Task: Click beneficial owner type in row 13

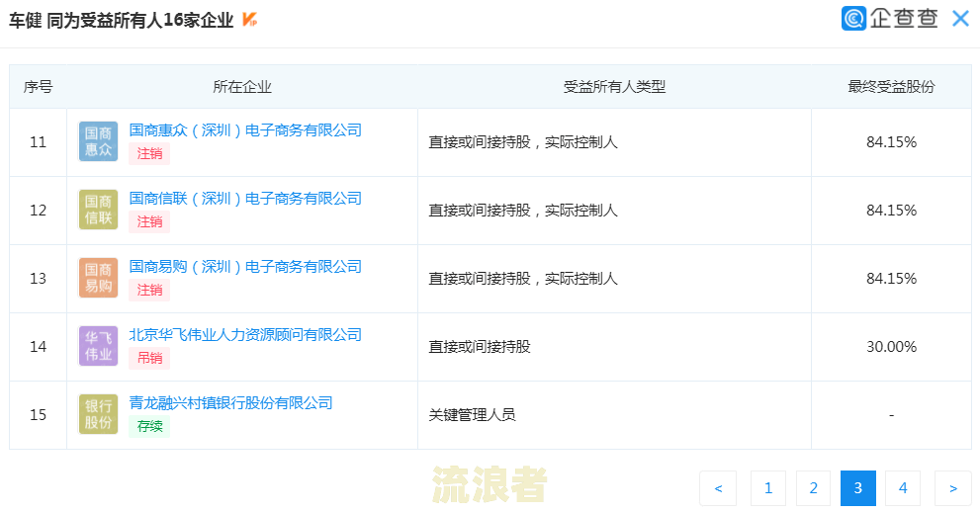Action: (x=523, y=279)
